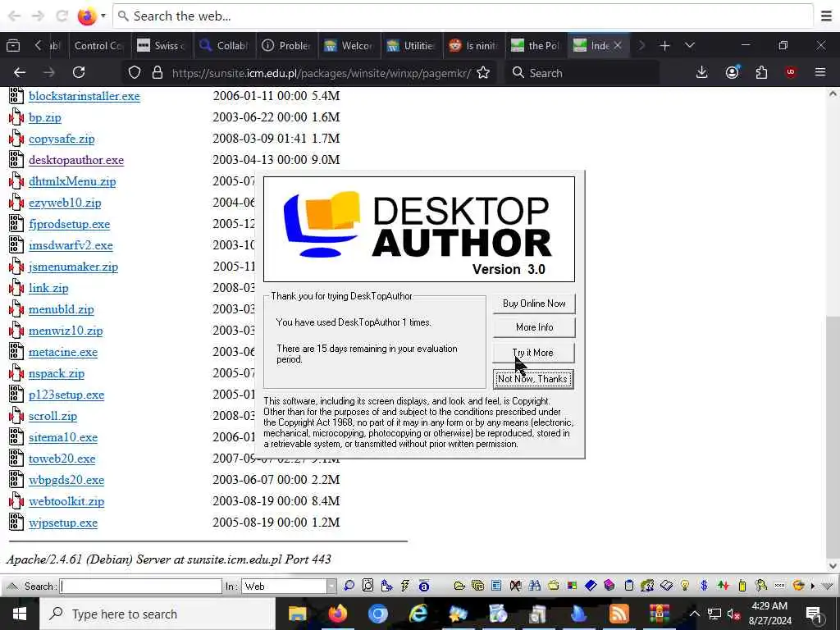Show site security padlock info
The image size is (840, 630).
(157, 72)
